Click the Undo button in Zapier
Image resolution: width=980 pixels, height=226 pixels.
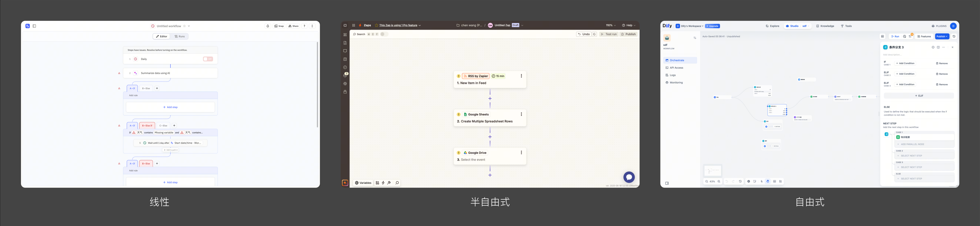click(x=584, y=34)
